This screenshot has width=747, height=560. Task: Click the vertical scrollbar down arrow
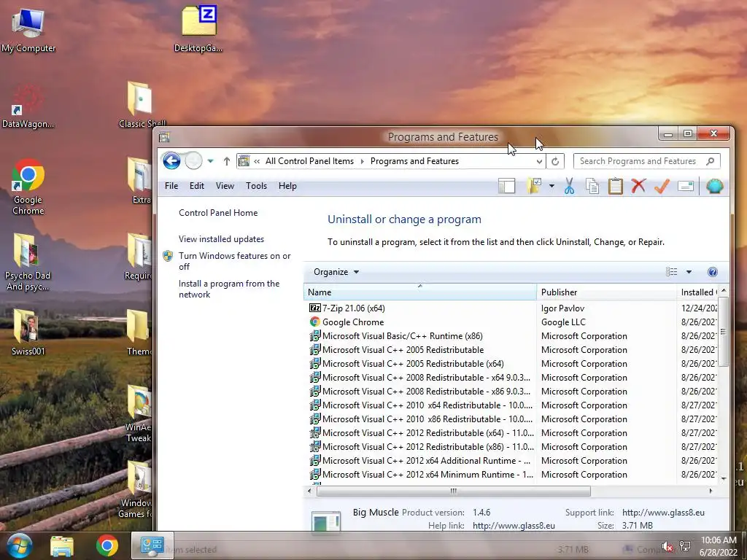coord(724,478)
